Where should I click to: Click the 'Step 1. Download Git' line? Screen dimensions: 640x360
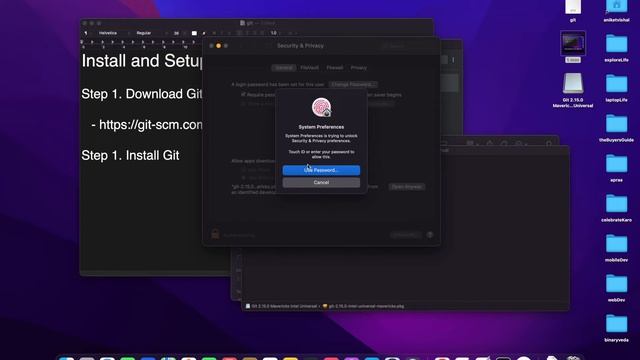[142, 94]
